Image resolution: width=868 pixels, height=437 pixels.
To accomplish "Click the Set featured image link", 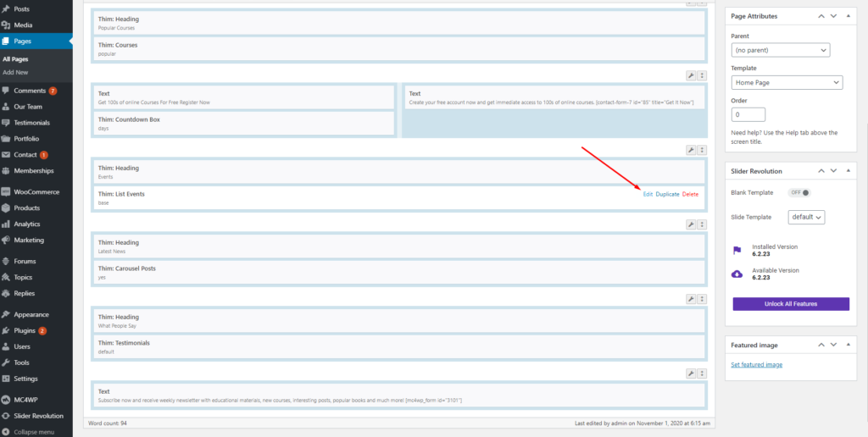I will [x=757, y=364].
